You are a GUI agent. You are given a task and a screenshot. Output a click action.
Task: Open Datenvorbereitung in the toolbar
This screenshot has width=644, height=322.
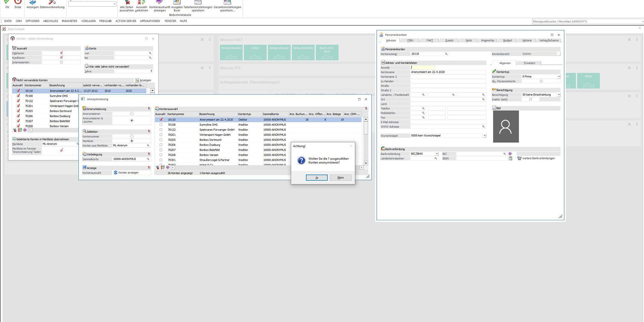tap(52, 4)
